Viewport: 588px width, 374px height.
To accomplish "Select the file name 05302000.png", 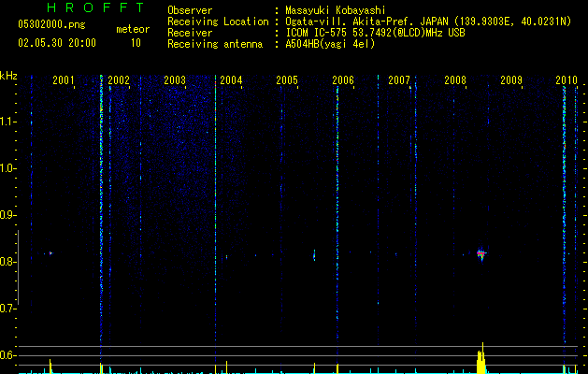I will click(51, 24).
